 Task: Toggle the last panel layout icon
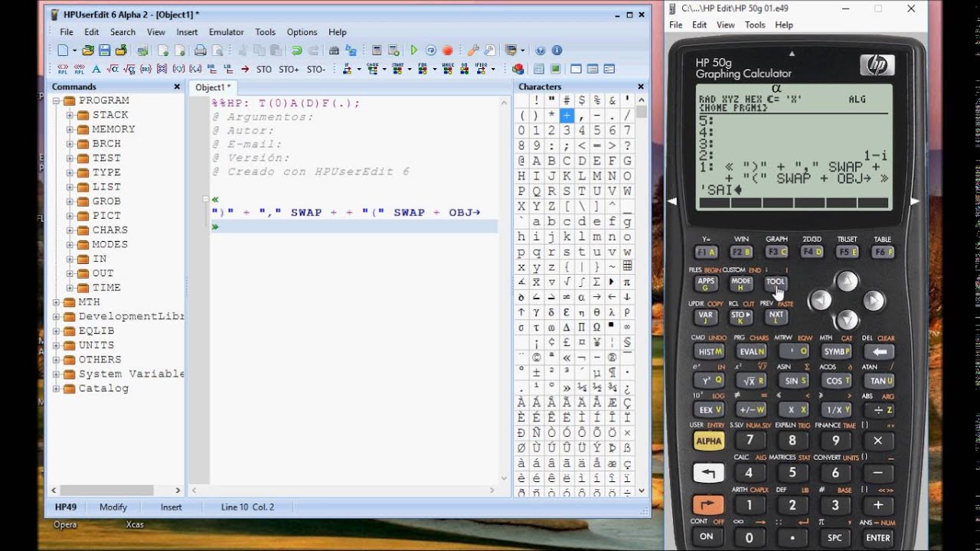(x=609, y=69)
